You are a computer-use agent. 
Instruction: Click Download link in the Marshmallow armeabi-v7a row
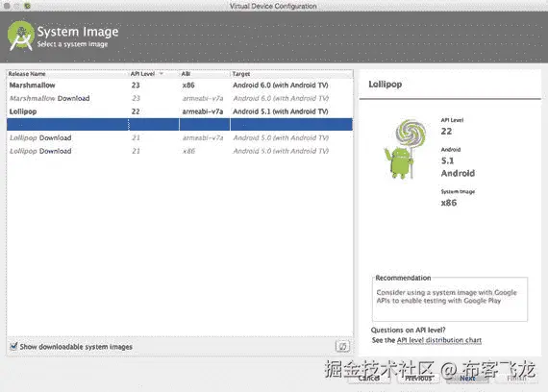[x=73, y=98]
